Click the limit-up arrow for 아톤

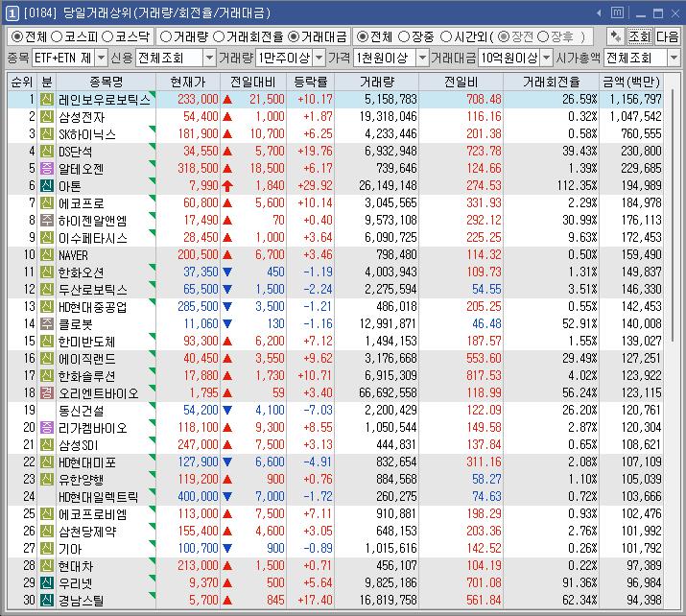(227, 186)
